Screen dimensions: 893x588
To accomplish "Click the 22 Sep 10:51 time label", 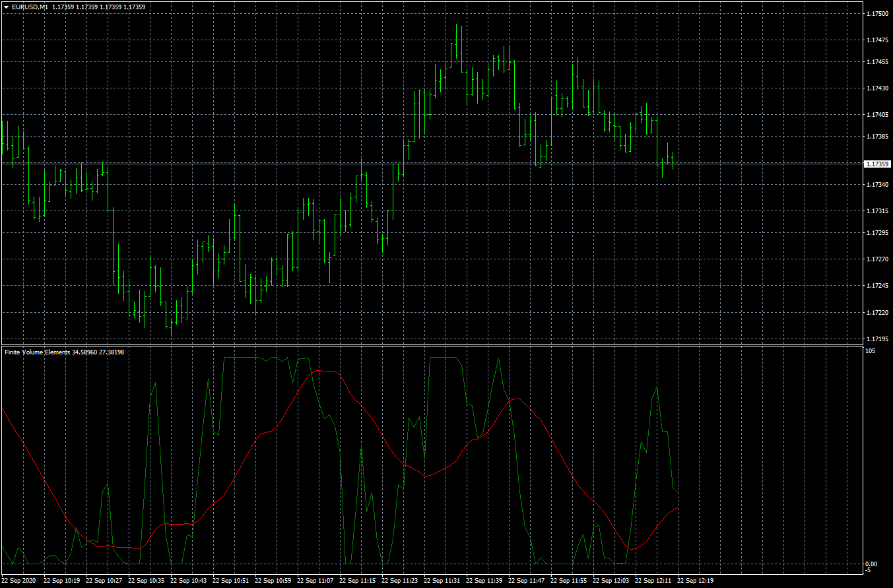I will (x=231, y=581).
